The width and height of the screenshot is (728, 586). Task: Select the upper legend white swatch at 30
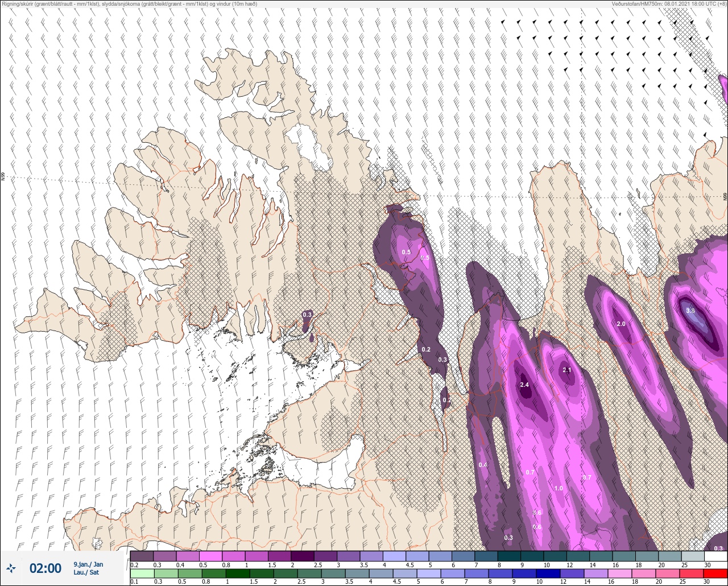click(715, 556)
